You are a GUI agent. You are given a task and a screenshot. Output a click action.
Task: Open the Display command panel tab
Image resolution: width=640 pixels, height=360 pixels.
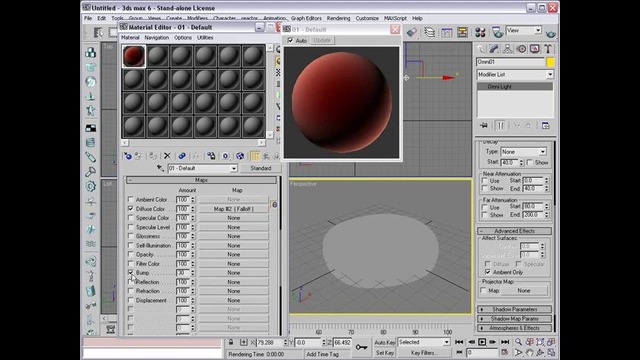(534, 49)
